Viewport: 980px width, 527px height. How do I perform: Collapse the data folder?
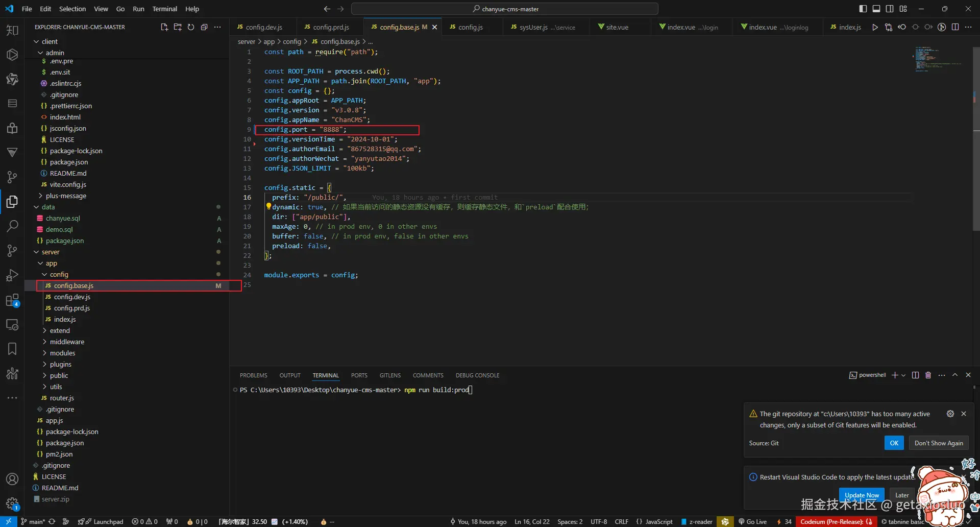[x=36, y=207]
